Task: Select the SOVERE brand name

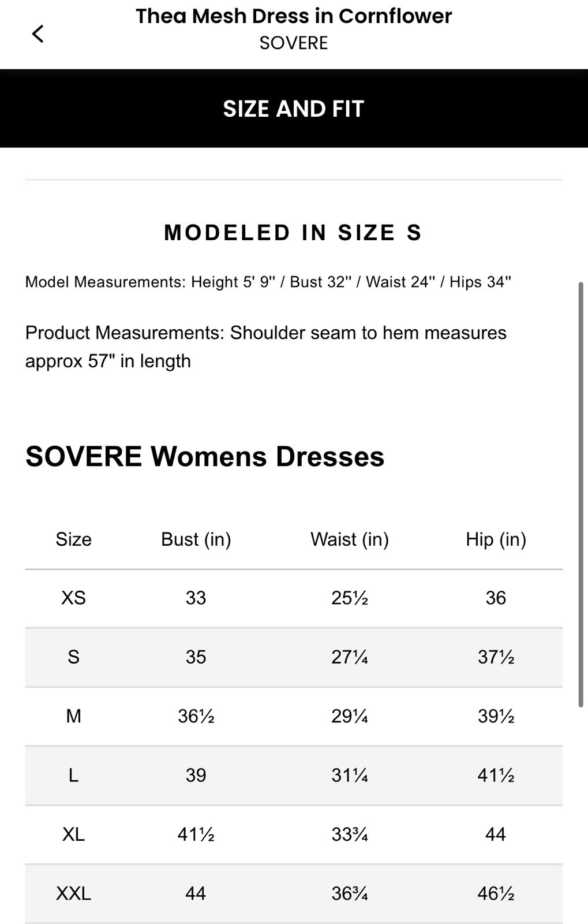Action: point(294,43)
